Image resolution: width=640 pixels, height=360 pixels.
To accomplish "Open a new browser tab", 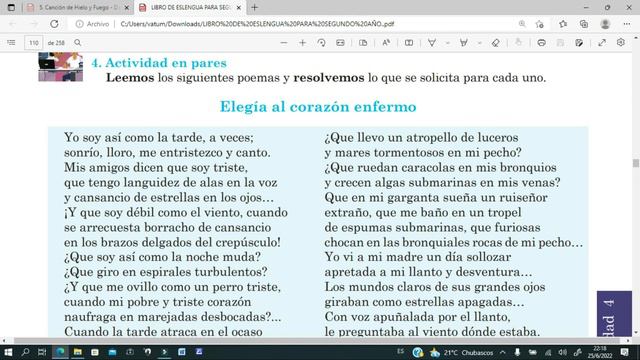I will point(255,7).
